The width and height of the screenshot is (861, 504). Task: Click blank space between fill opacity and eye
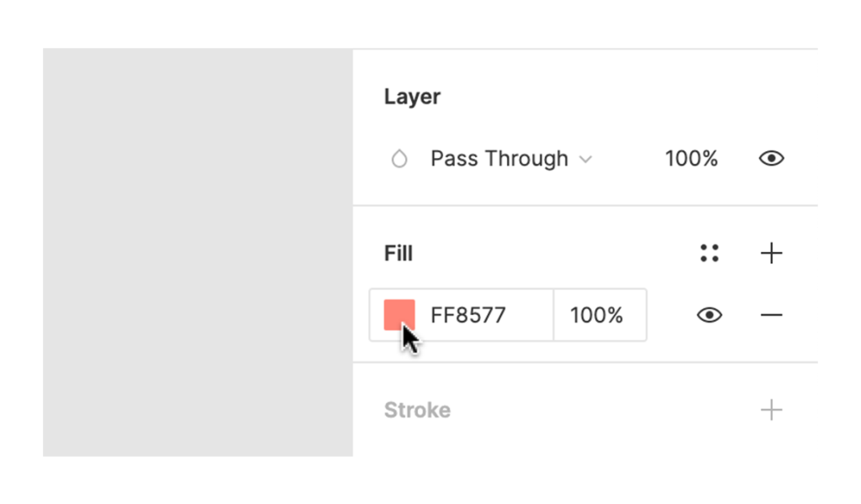[x=671, y=315]
